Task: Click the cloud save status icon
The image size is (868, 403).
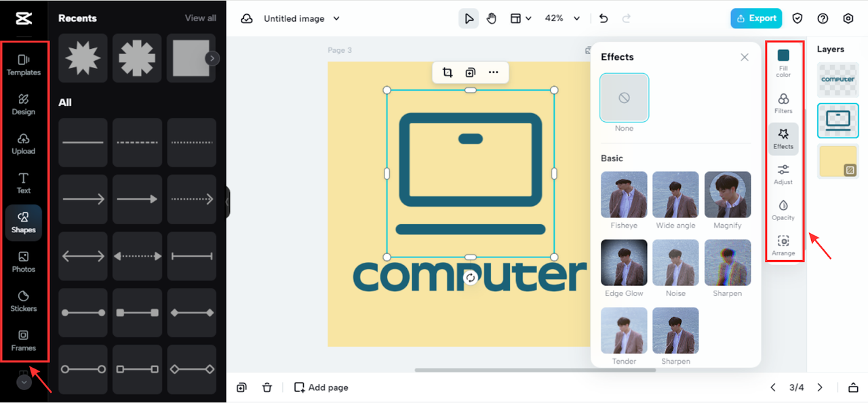Action: [248, 18]
